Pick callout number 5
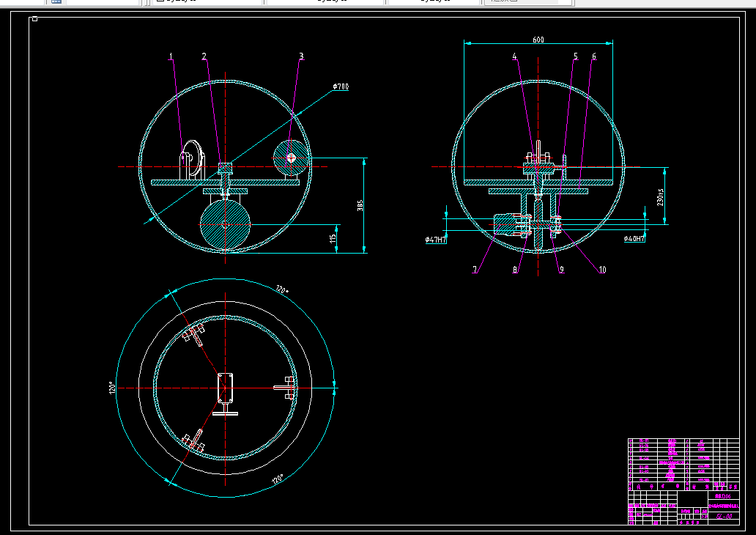The image size is (756, 535). 576,56
